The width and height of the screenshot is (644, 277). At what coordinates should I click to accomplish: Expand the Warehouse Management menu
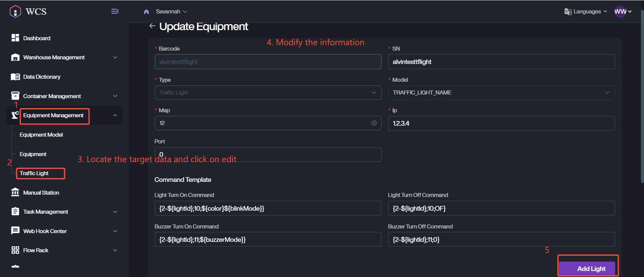115,57
